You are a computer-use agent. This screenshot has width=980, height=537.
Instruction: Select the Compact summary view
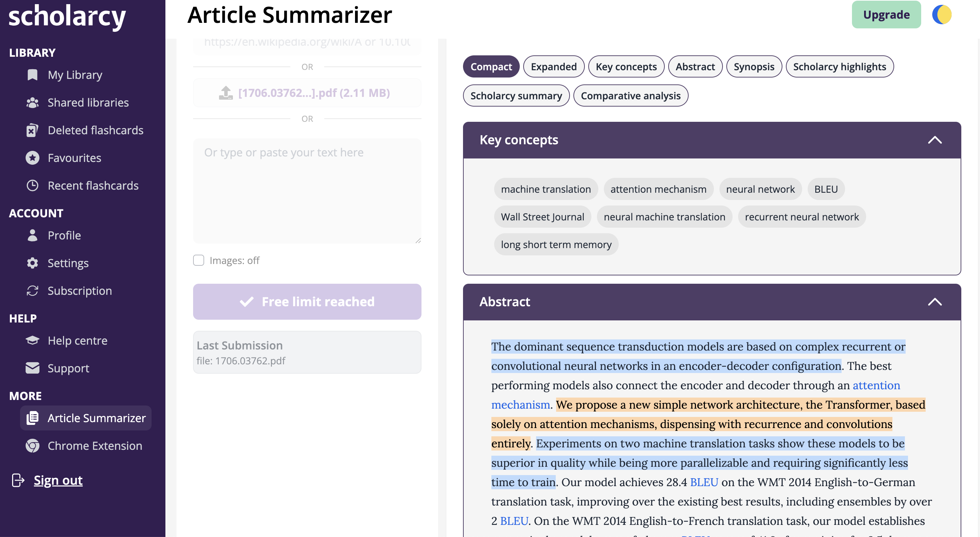[491, 66]
